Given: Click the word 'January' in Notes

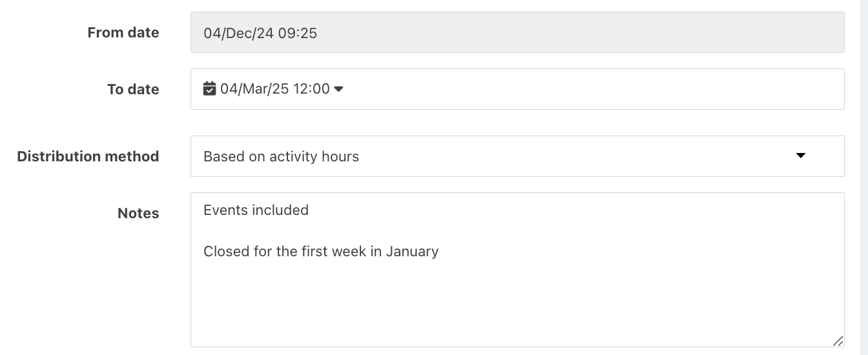Looking at the screenshot, I should pyautogui.click(x=412, y=251).
